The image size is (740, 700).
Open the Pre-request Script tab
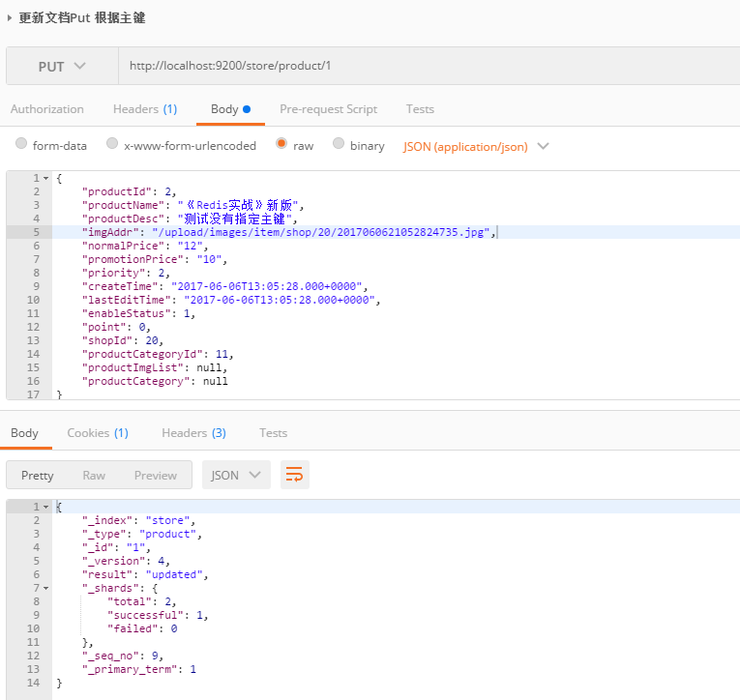click(x=328, y=109)
